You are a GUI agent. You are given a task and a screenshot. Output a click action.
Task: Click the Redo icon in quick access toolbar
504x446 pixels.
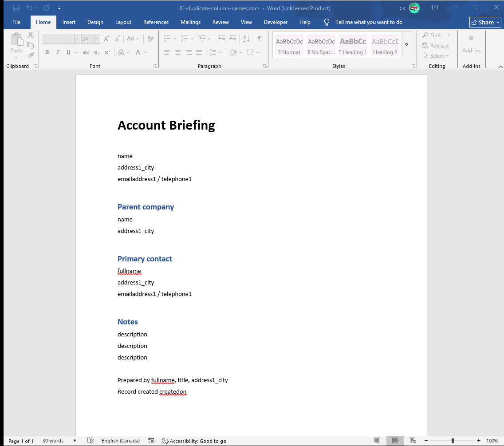click(47, 8)
